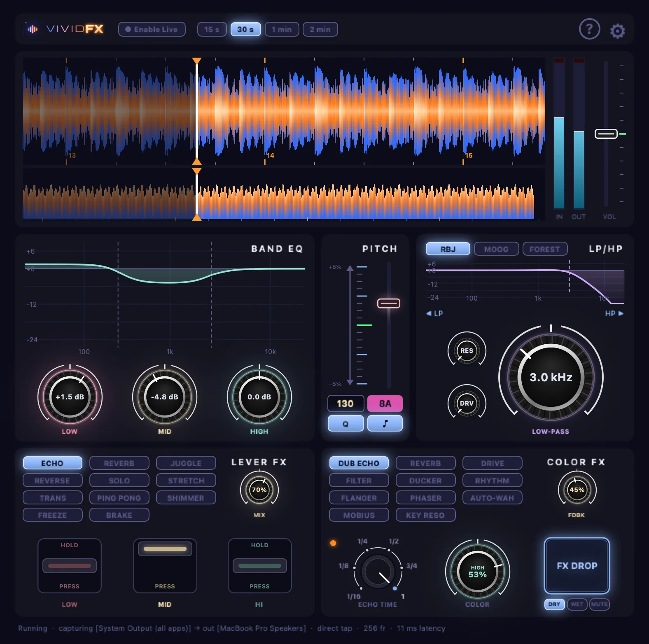This screenshot has width=649, height=644.
Task: Click the orange playhead marker on waveform
Action: (x=197, y=61)
